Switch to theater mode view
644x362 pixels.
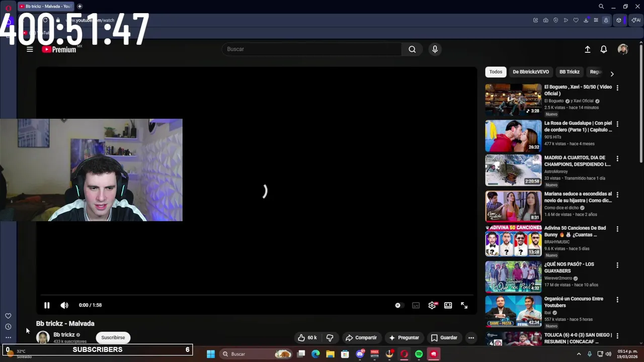tap(448, 305)
